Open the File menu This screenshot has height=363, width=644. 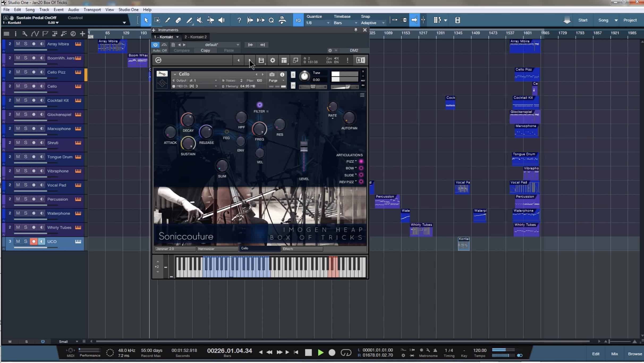(6, 10)
